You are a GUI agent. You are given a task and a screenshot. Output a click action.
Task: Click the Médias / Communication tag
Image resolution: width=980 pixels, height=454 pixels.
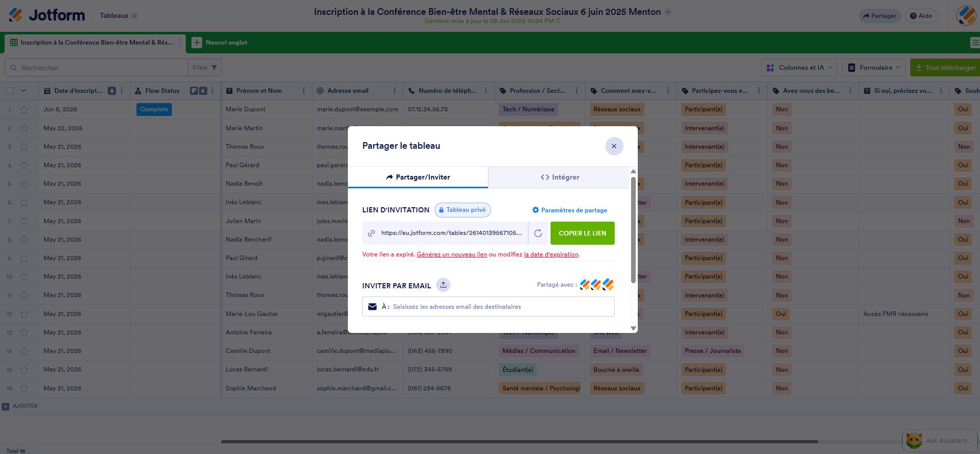click(539, 351)
